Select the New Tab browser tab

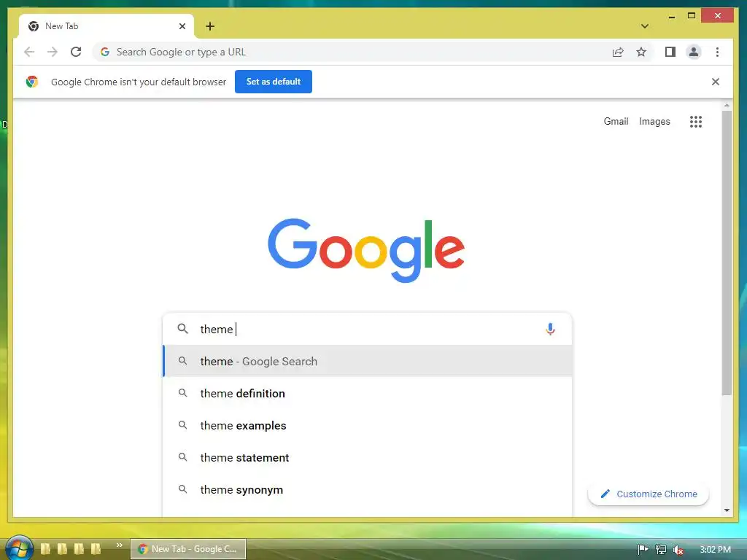(x=107, y=26)
